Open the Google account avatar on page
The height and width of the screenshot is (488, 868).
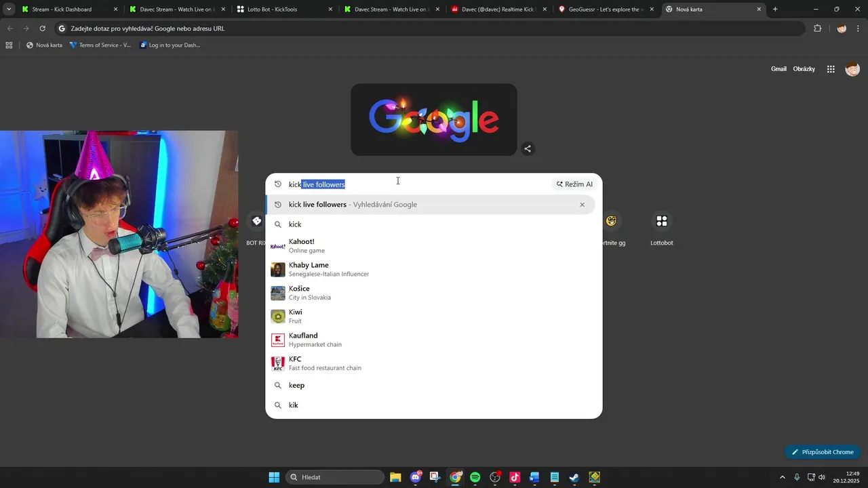[x=852, y=69]
